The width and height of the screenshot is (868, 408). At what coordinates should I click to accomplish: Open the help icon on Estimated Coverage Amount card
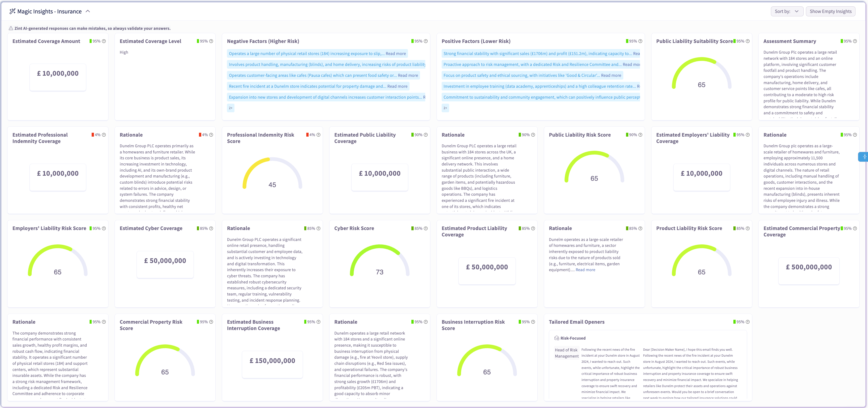pyautogui.click(x=104, y=41)
